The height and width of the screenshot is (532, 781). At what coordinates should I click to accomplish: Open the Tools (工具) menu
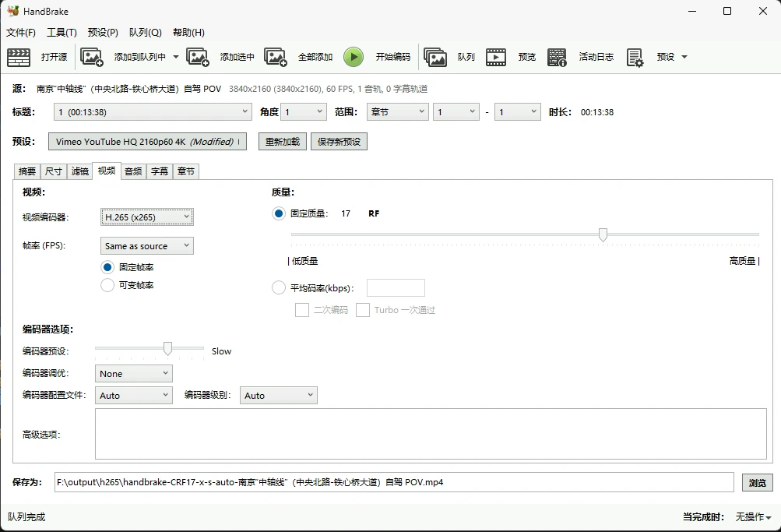62,33
